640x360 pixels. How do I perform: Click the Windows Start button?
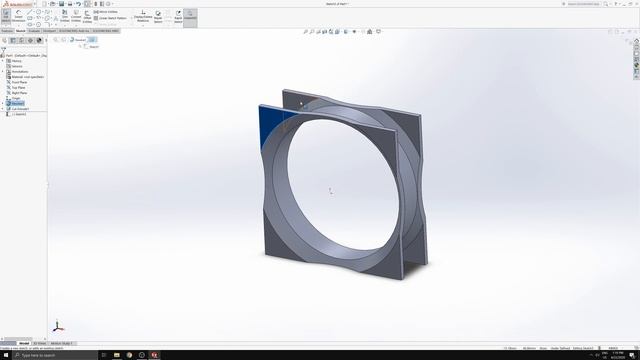click(x=6, y=355)
